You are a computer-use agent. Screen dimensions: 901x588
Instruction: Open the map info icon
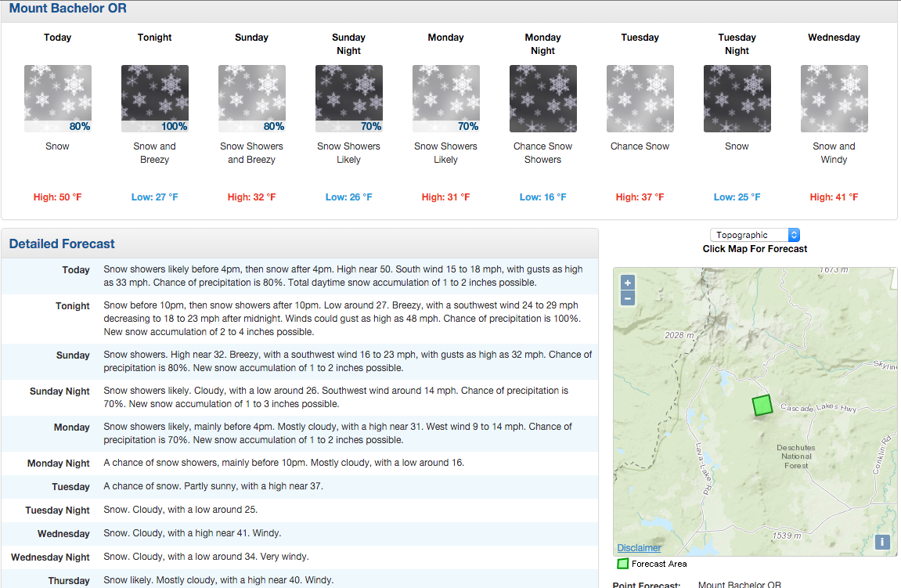click(882, 542)
